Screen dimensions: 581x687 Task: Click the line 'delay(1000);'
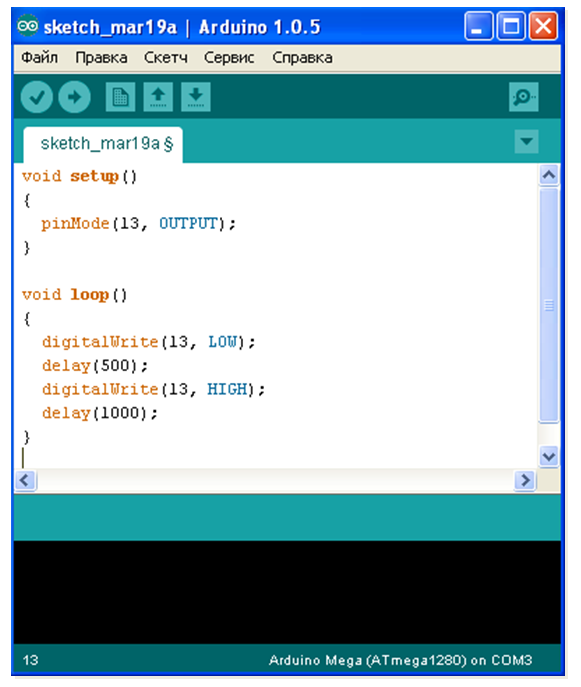pyautogui.click(x=99, y=413)
